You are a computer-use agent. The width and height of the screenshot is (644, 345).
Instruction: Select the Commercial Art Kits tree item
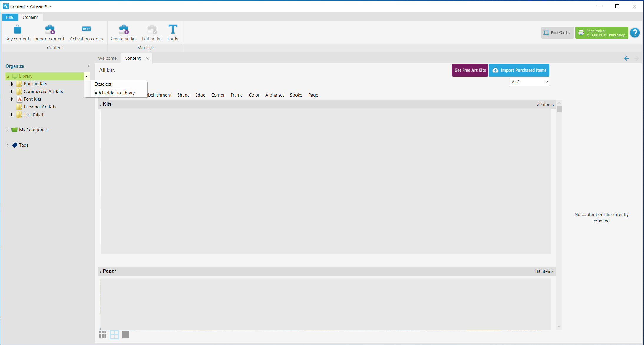tap(43, 92)
